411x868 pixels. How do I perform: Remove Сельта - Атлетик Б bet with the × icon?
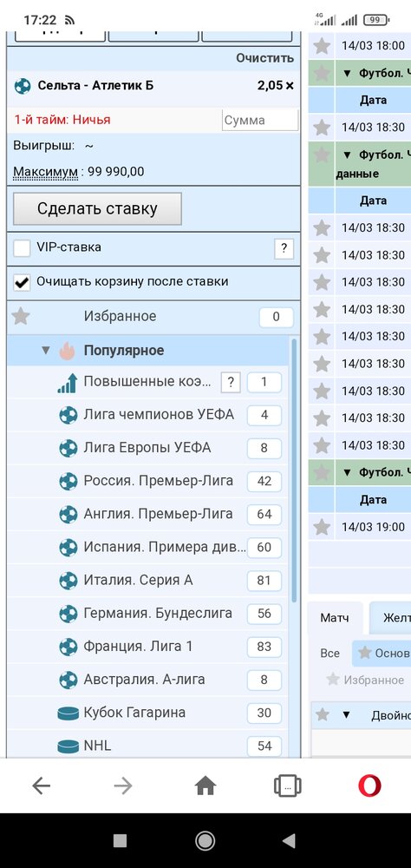click(x=290, y=86)
